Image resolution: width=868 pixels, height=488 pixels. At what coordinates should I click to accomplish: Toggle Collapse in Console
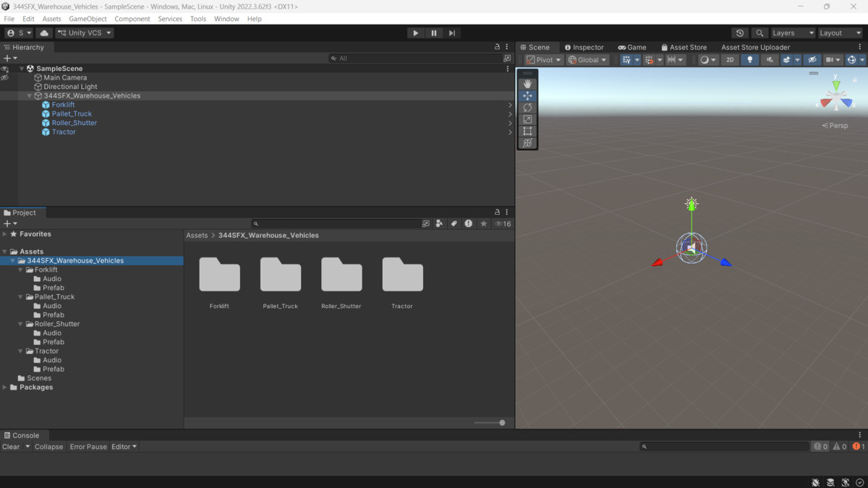tap(49, 447)
